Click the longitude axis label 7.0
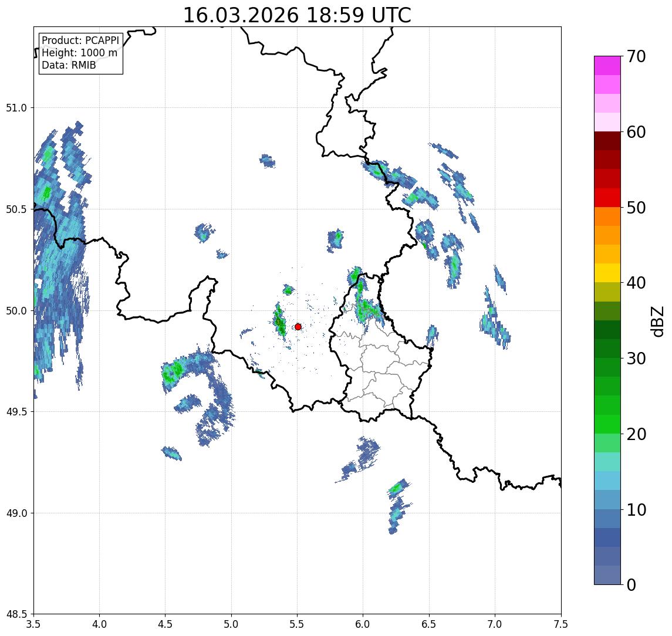This screenshot has height=636, width=672. tap(495, 624)
